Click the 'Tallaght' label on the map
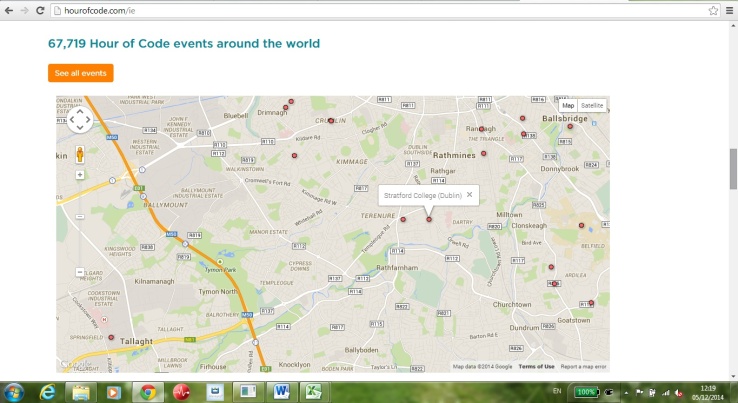 click(x=136, y=341)
